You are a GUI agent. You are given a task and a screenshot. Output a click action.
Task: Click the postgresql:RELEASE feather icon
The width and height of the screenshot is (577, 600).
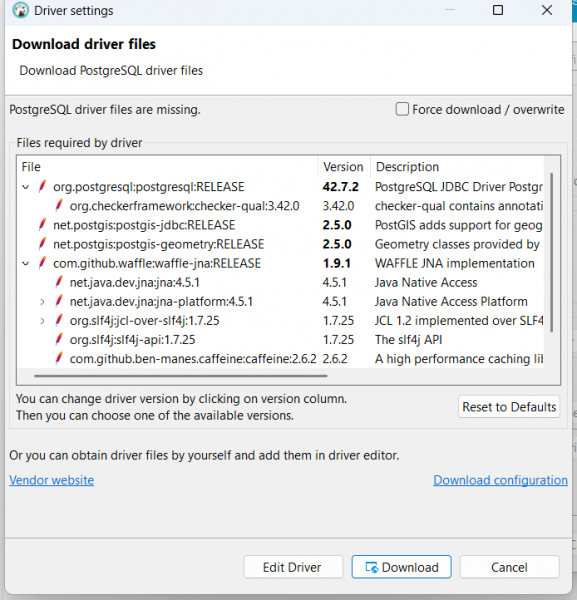[42, 186]
